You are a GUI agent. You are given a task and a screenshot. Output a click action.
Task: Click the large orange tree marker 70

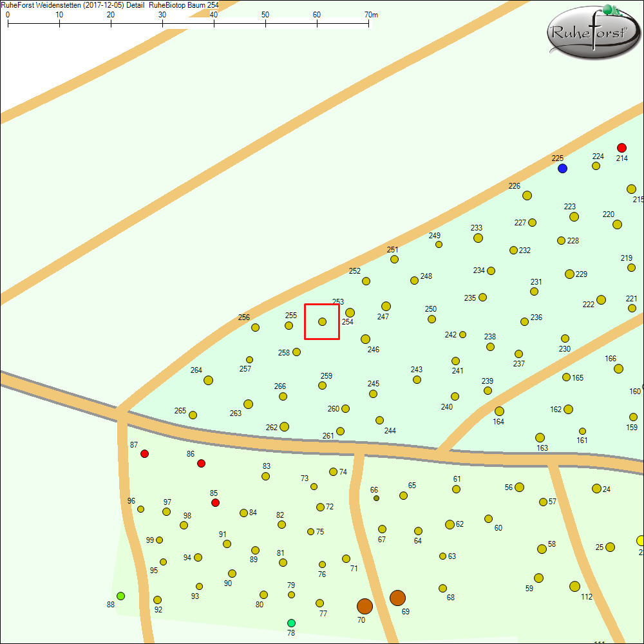[365, 606]
